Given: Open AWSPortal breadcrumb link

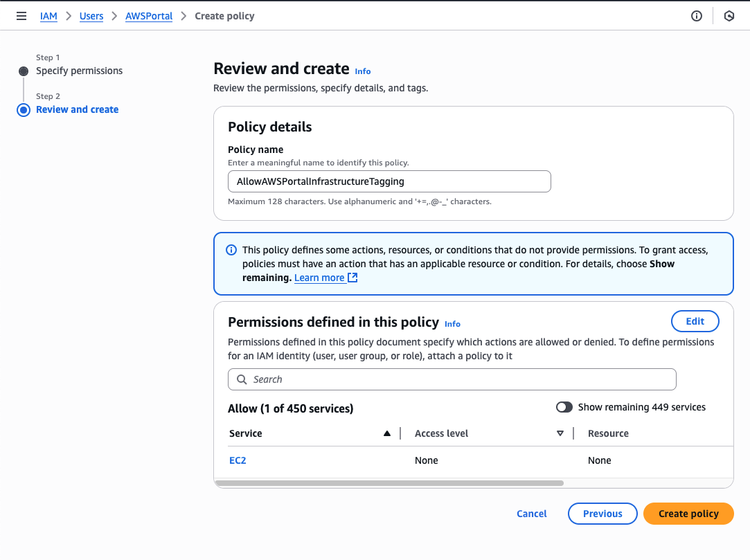Looking at the screenshot, I should (x=149, y=16).
